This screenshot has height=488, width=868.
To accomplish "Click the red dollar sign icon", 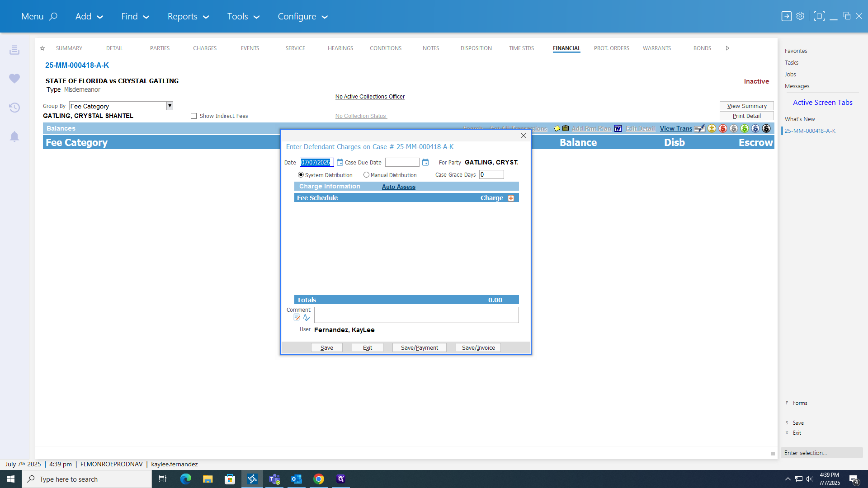I will pyautogui.click(x=722, y=128).
